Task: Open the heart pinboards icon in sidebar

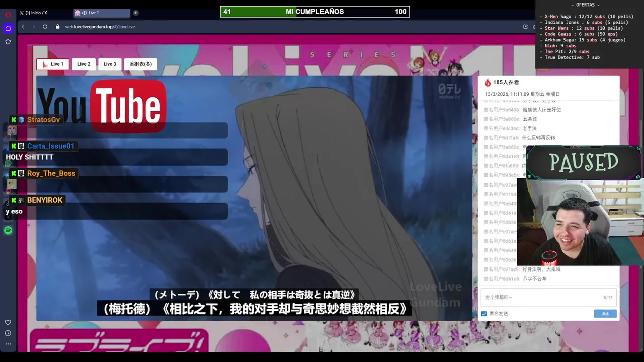Action: click(x=8, y=322)
